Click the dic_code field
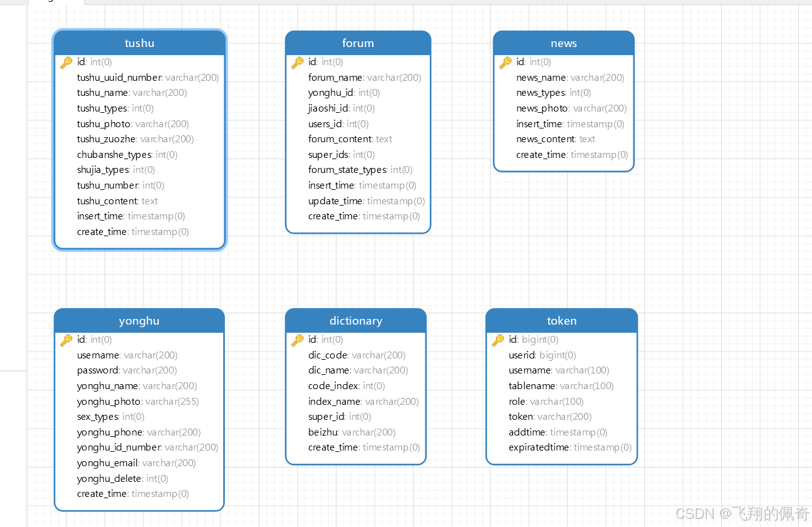This screenshot has height=527, width=812. [357, 355]
